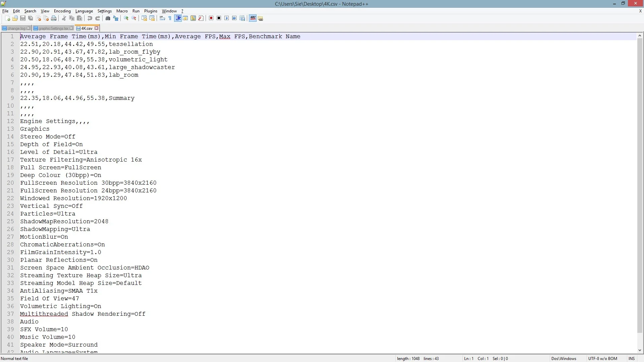644x362 pixels.
Task: Open the Encoding menu
Action: 62,11
